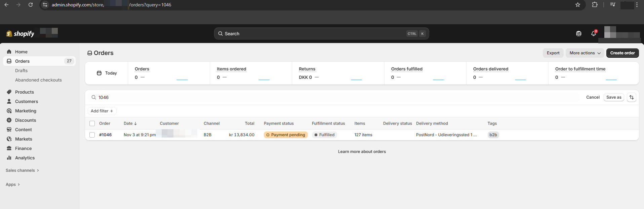The height and width of the screenshot is (209, 644).
Task: Expand the Apps section in sidebar
Action: 13,185
